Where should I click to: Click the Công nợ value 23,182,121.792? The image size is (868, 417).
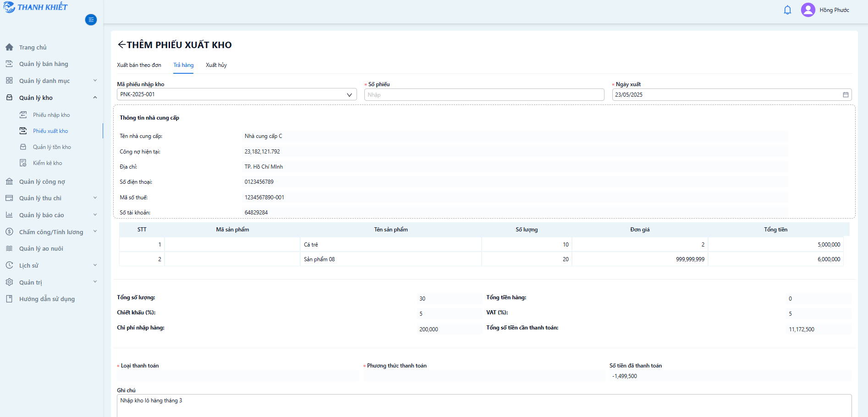(262, 151)
